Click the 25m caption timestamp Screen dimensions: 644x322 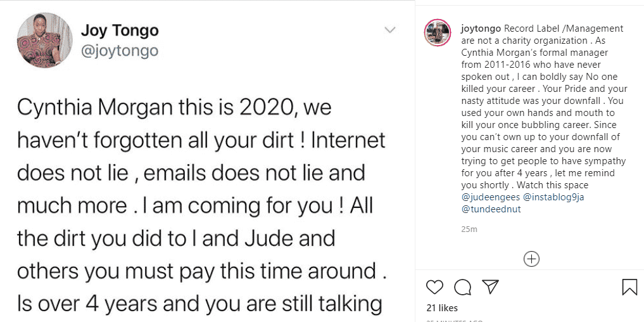[469, 229]
